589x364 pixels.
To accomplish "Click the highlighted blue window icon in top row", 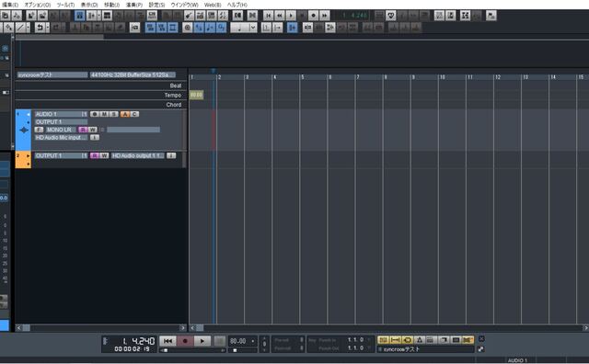I will [x=80, y=16].
